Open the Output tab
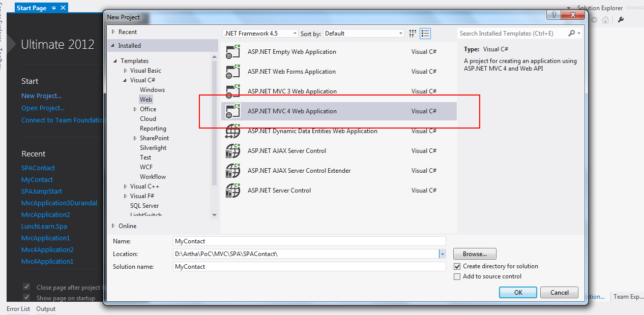Screen dimensions: 644x315 46,309
